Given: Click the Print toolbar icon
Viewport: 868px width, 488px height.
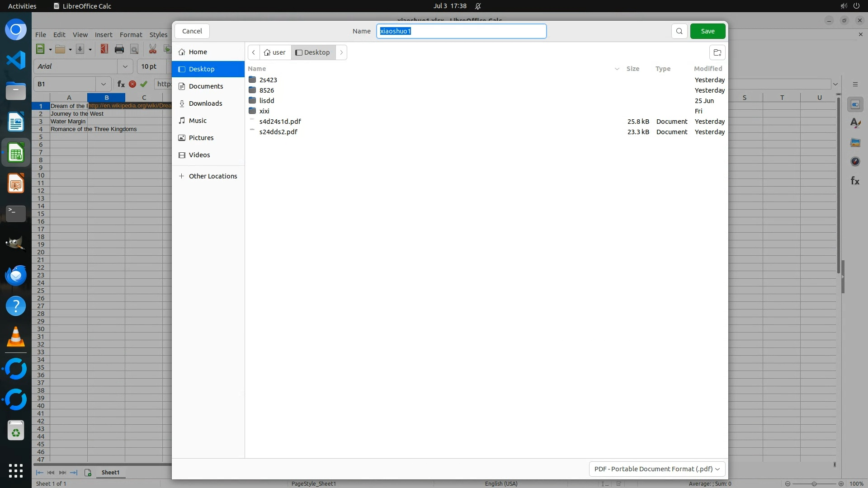Looking at the screenshot, I should [x=119, y=49].
